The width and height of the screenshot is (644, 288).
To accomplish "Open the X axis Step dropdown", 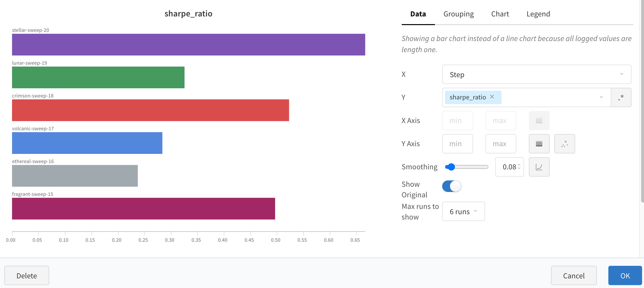I will (536, 74).
